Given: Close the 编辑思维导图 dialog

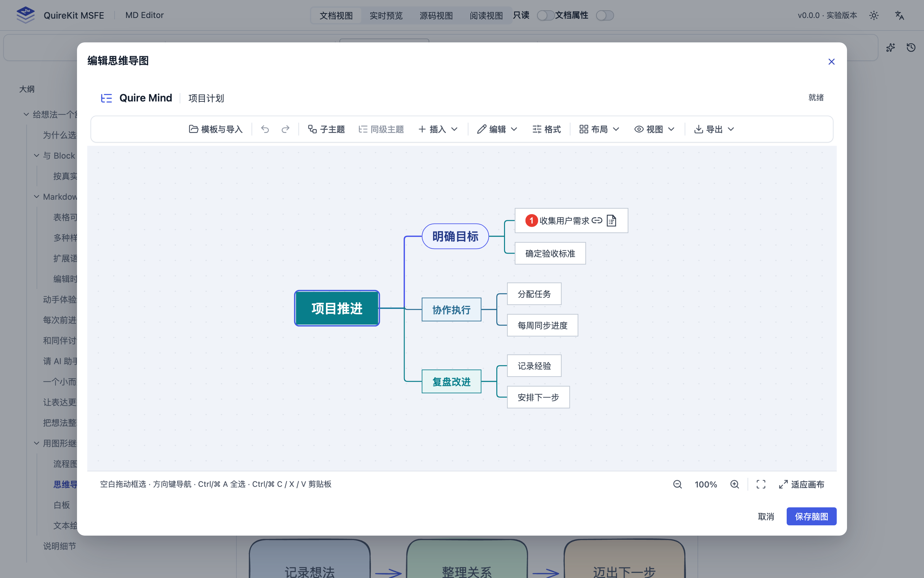Looking at the screenshot, I should click(831, 62).
